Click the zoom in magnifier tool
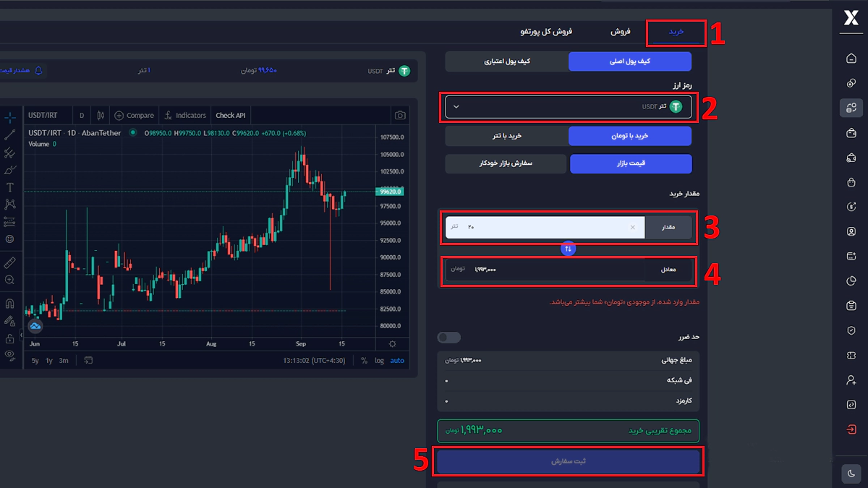This screenshot has width=868, height=488. pos(10,280)
